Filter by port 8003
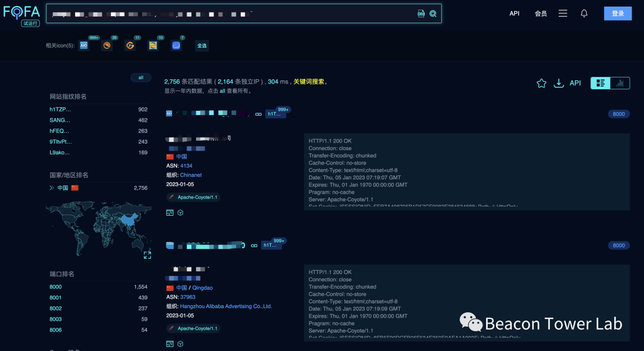644x351 pixels. coord(55,319)
